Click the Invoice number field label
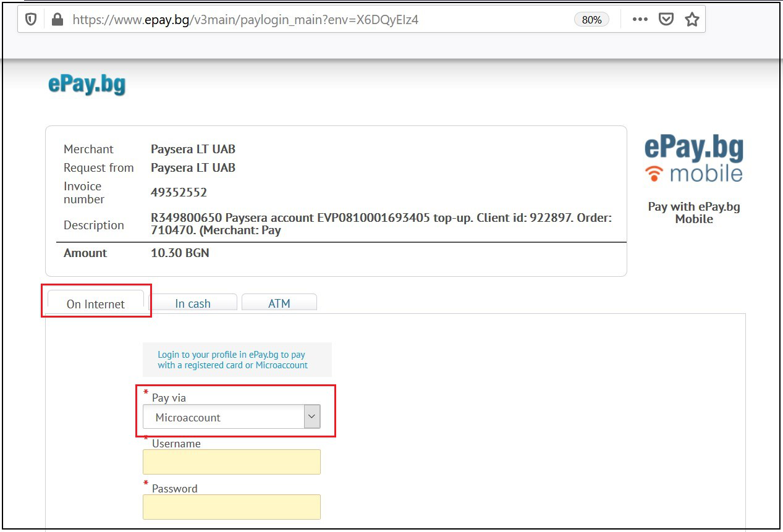Screen dimensions: 783x532 pos(84,192)
